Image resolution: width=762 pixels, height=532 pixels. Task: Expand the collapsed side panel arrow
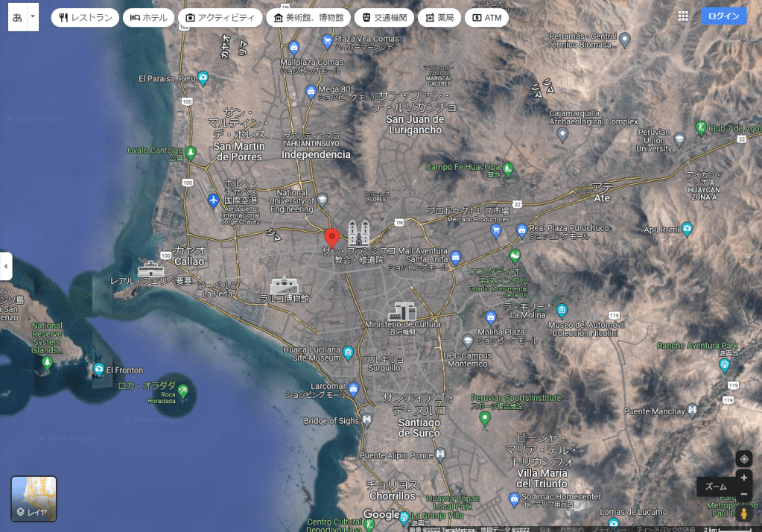tap(6, 266)
